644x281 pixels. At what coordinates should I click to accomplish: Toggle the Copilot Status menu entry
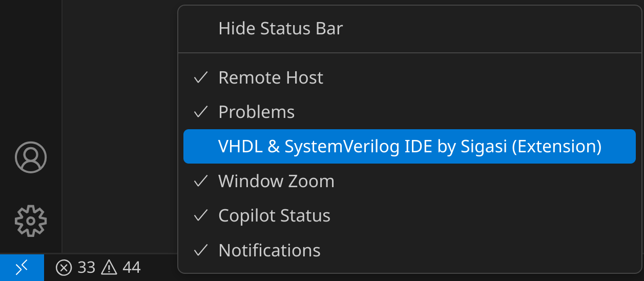coord(274,215)
